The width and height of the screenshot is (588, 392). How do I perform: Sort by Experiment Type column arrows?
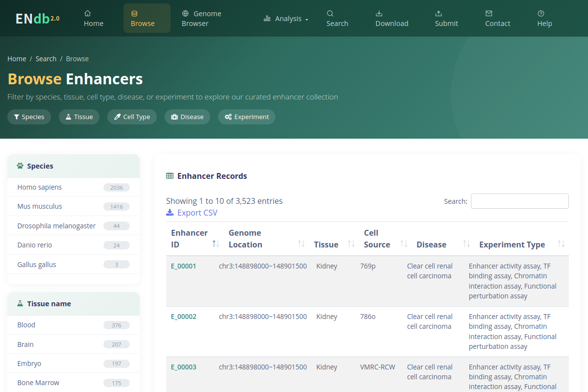561,244
